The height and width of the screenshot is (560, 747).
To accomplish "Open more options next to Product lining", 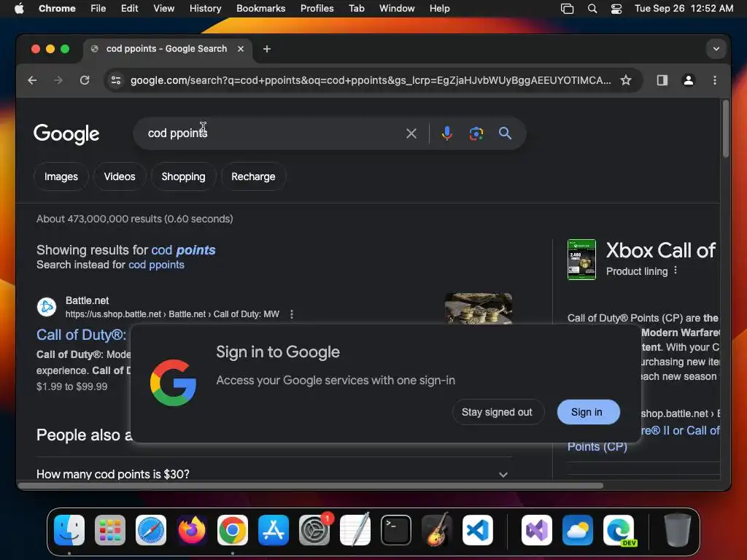I will pos(676,271).
